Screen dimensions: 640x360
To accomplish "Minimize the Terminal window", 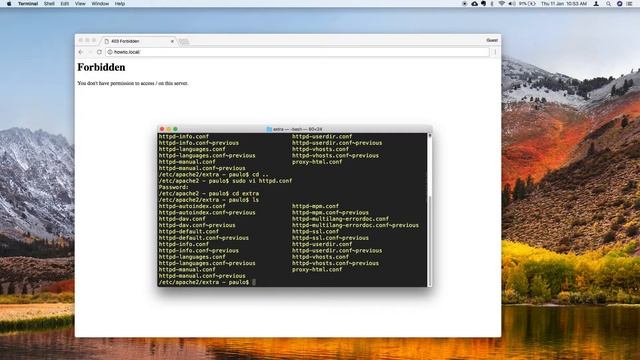I will [x=169, y=129].
